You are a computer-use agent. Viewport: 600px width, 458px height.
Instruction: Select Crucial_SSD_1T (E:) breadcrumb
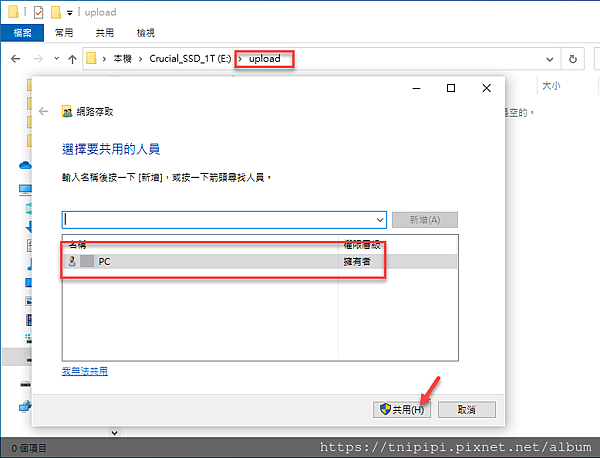(190, 59)
